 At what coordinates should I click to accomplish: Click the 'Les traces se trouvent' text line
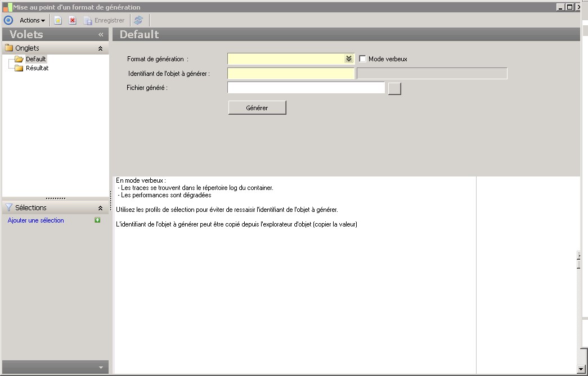coord(195,188)
